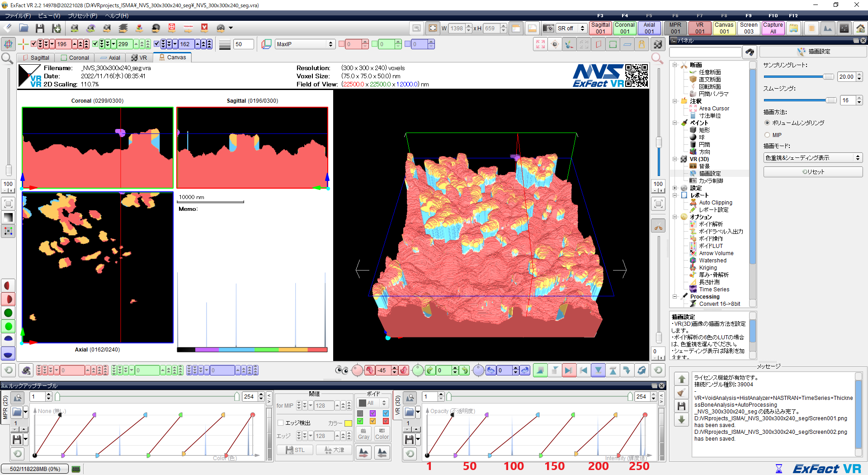Click the VR lookup table histogram zoom icon

tap(410, 398)
